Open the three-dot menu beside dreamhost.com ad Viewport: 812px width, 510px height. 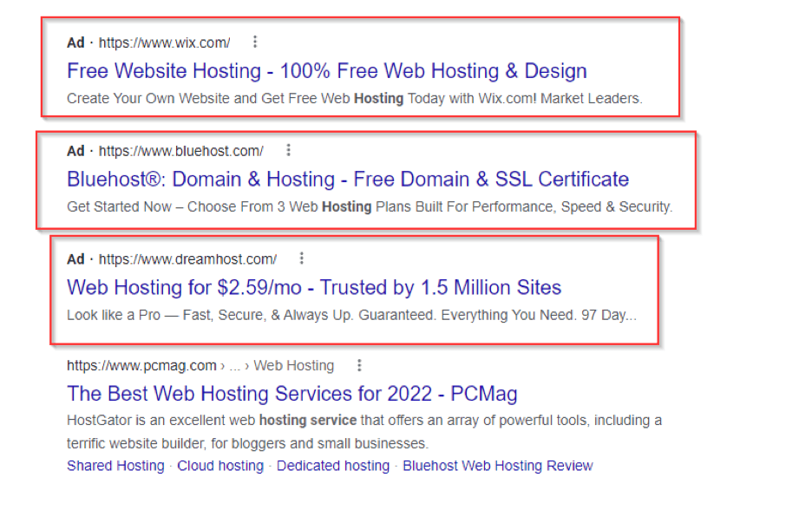pyautogui.click(x=301, y=258)
